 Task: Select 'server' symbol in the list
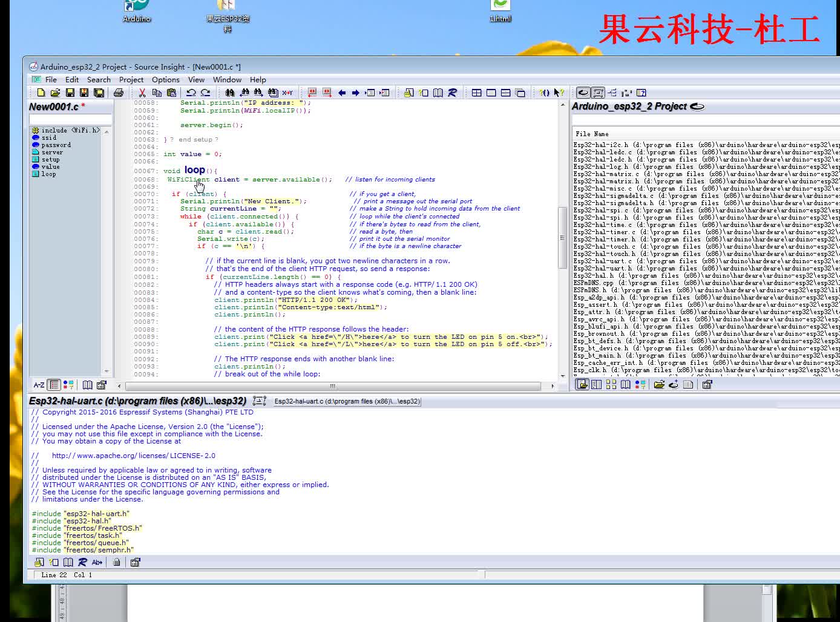(x=52, y=152)
